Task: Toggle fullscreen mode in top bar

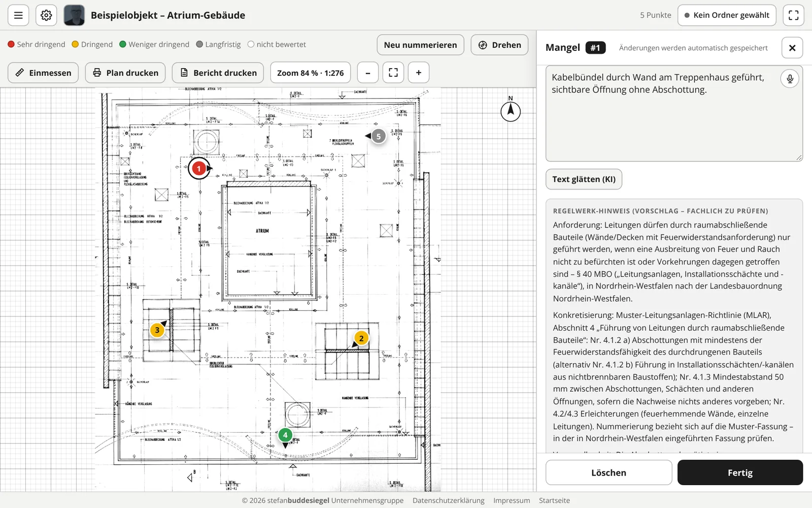Action: tap(794, 15)
